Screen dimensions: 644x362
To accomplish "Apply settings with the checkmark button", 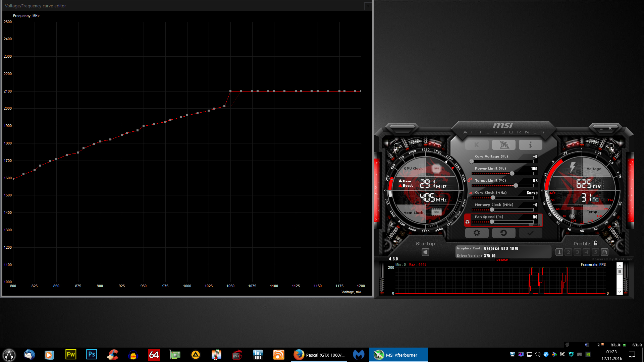I will click(530, 233).
